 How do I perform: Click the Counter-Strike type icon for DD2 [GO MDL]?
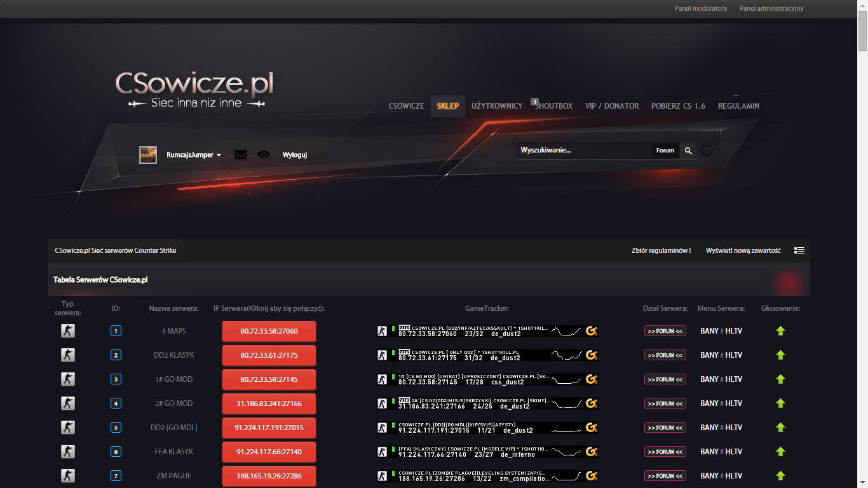(68, 428)
